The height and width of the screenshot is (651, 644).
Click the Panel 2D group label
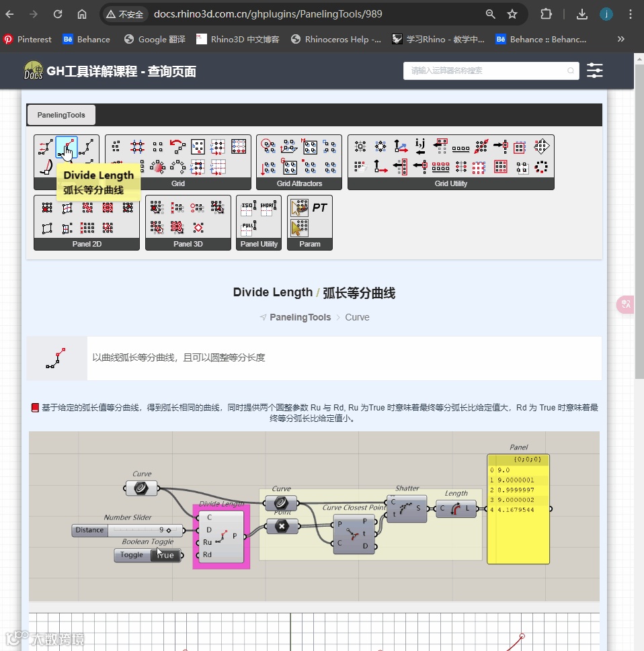pyautogui.click(x=87, y=244)
